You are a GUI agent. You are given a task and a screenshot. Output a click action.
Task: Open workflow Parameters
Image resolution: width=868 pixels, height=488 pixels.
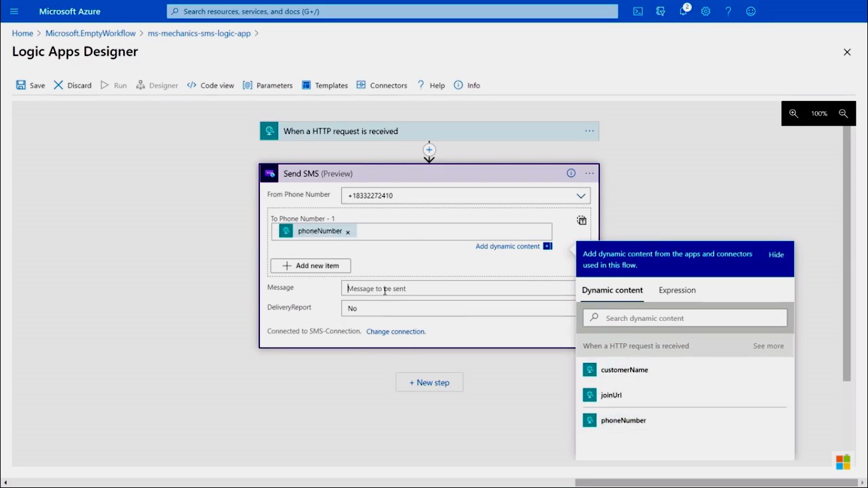268,85
